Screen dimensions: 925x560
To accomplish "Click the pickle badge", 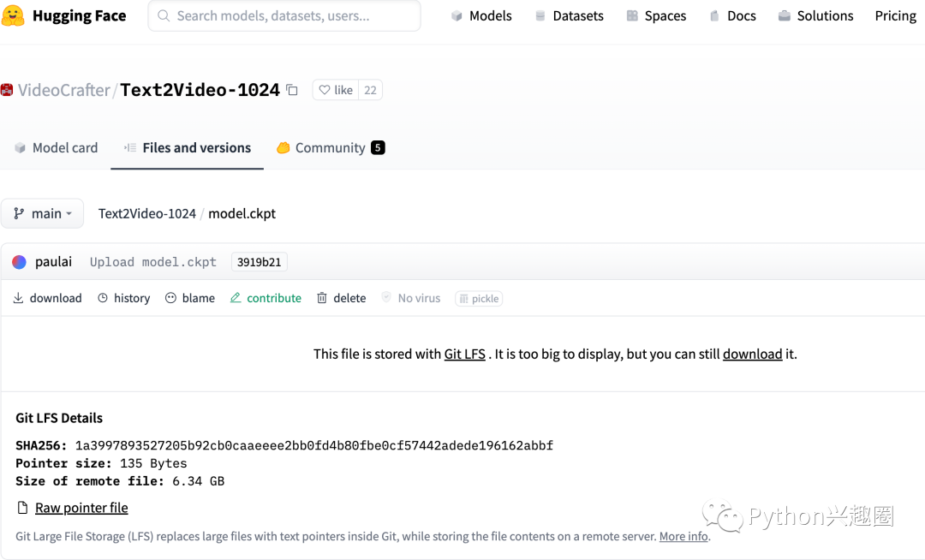I will pyautogui.click(x=479, y=299).
